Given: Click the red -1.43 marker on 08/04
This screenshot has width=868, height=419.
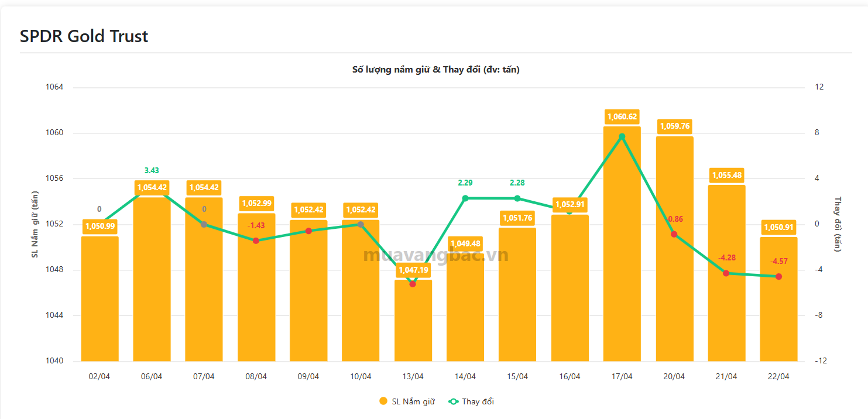Looking at the screenshot, I should tap(256, 241).
